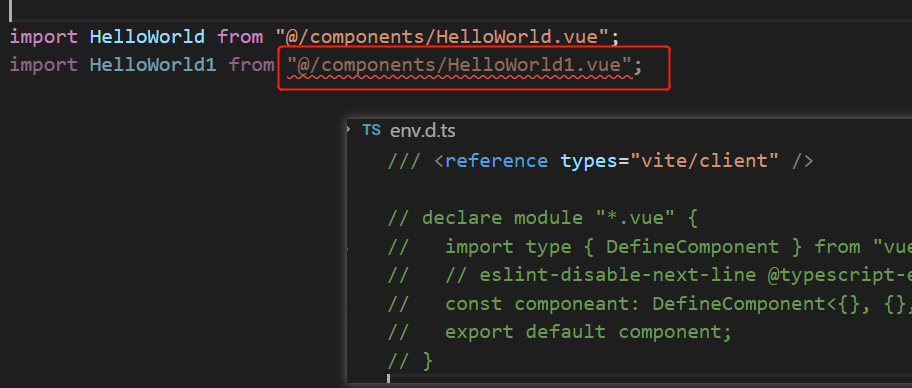Expand the chevron before the TS icon
Viewport: 912px width, 388px height.
pyautogui.click(x=349, y=129)
